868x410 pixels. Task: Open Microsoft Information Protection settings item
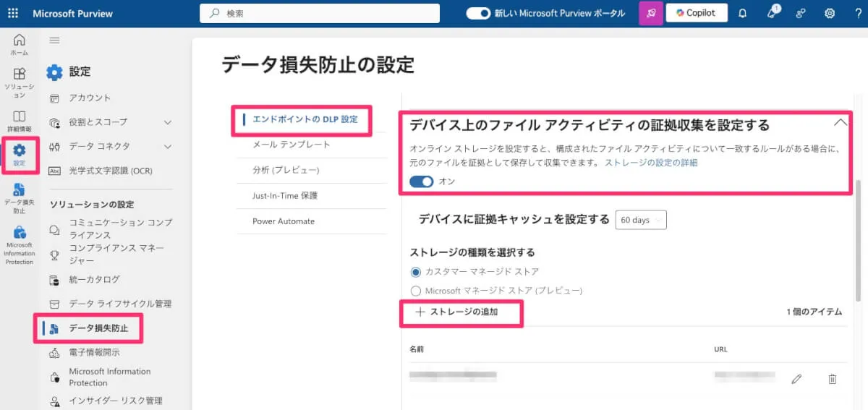110,377
